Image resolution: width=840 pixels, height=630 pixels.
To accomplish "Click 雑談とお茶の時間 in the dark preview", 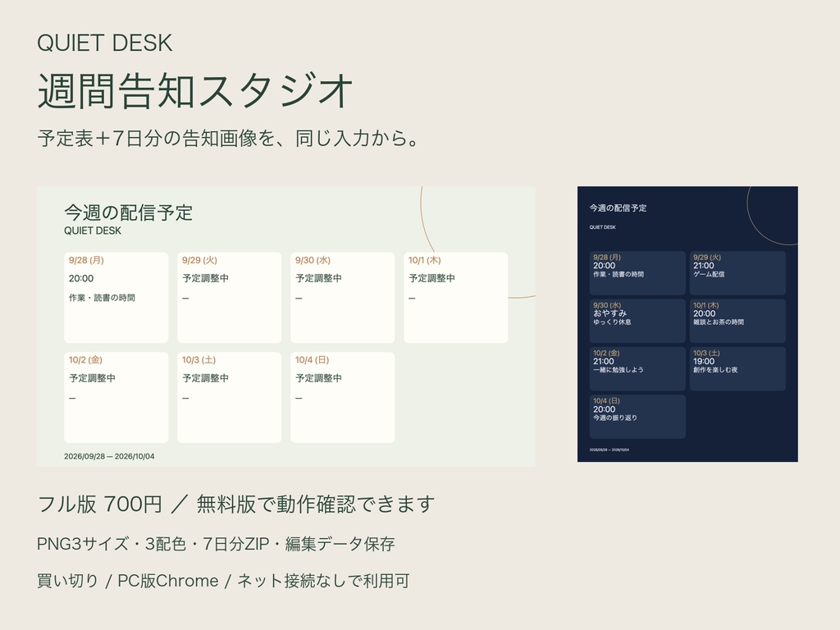I will [x=719, y=322].
